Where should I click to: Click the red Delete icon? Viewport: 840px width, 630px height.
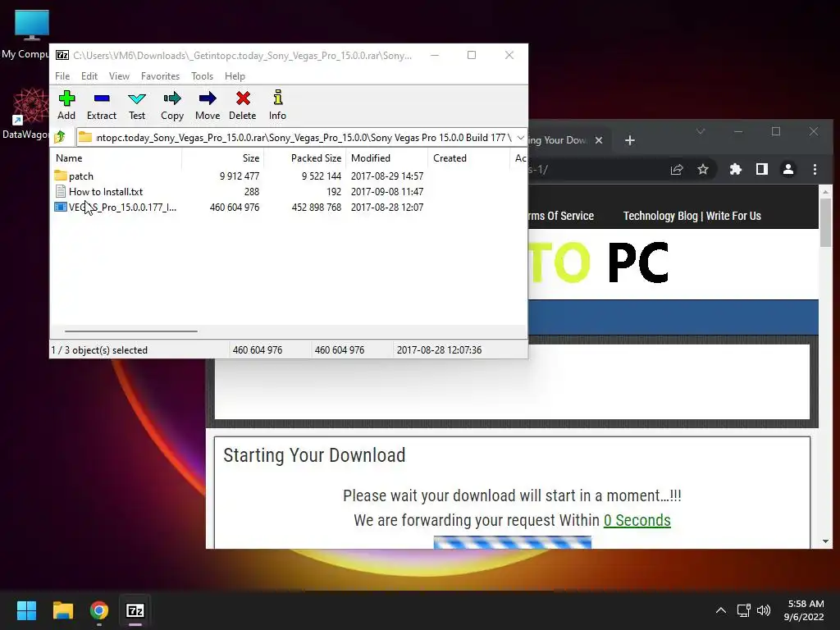point(243,105)
